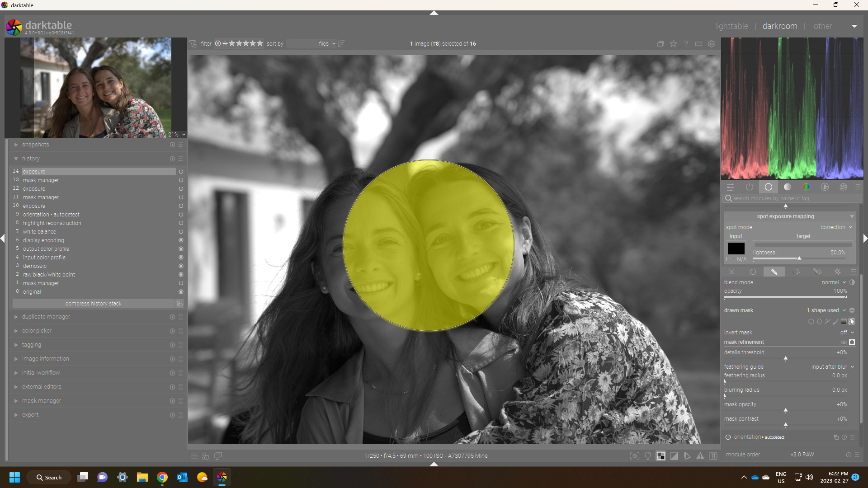Toggle the exposure module power button in history
The width and height of the screenshot is (868, 488).
click(180, 171)
